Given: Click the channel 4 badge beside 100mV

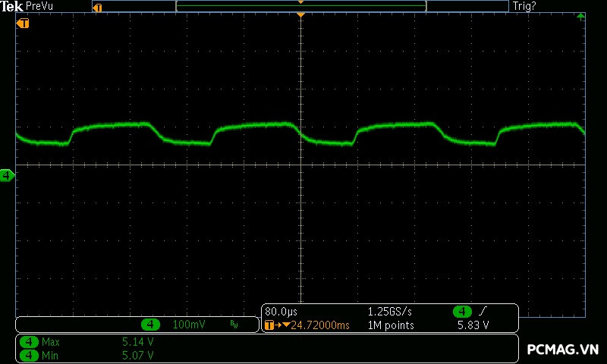Looking at the screenshot, I should [x=152, y=325].
